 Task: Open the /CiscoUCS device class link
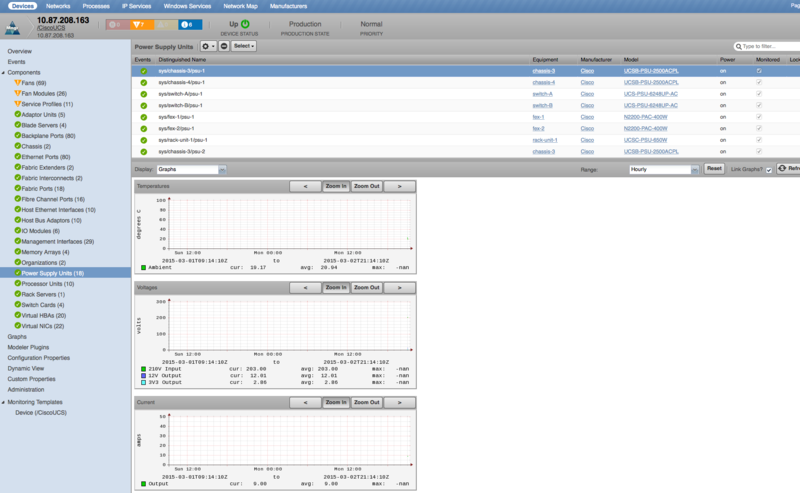pos(51,28)
